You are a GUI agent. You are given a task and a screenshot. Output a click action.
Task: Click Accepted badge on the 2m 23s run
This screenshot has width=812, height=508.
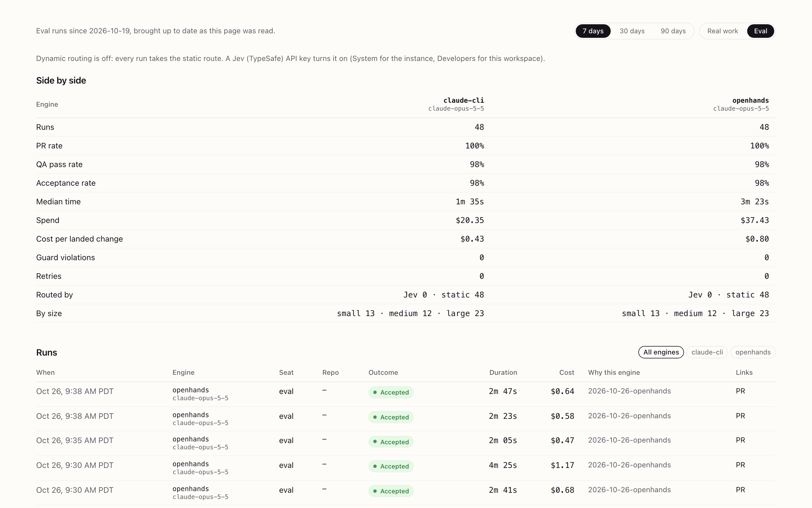tap(391, 417)
